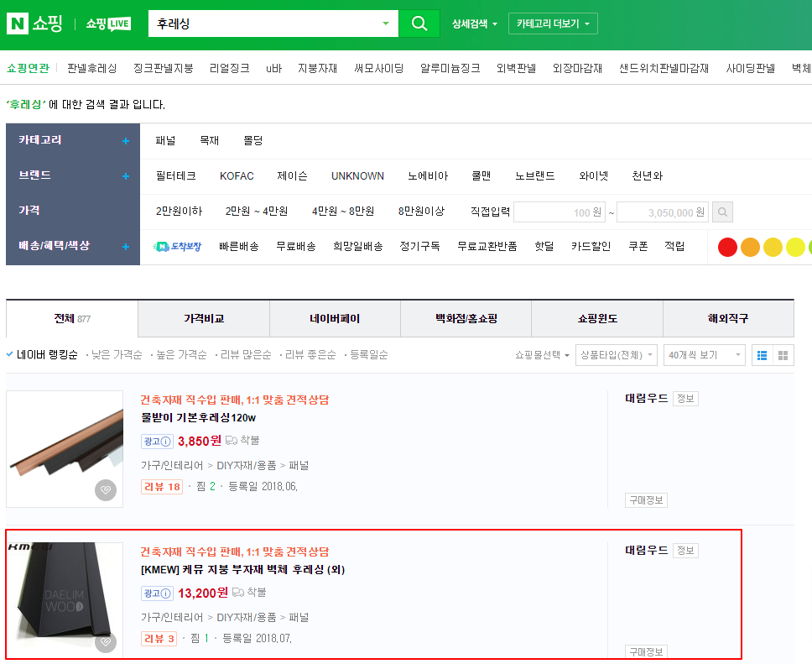The width and height of the screenshot is (812, 664).
Task: Click the heart icon on KMEW 후레싱 thumbnail
Action: (x=106, y=643)
